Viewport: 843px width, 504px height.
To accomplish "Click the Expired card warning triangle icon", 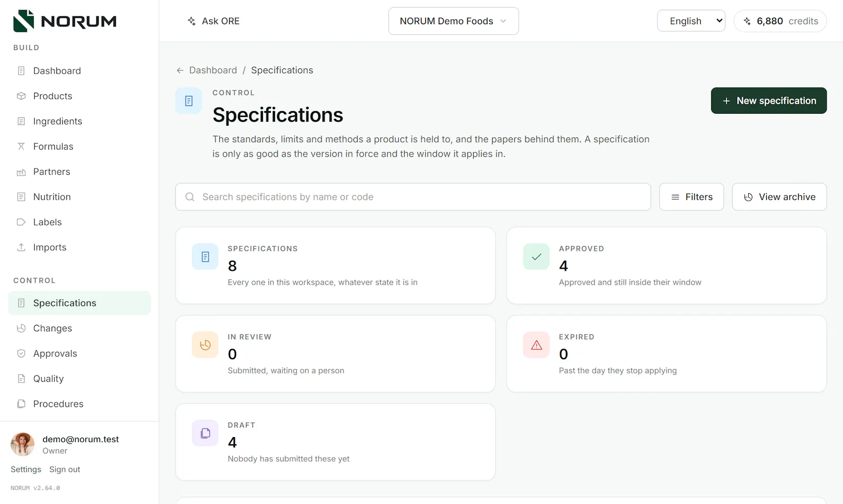I will click(x=536, y=345).
